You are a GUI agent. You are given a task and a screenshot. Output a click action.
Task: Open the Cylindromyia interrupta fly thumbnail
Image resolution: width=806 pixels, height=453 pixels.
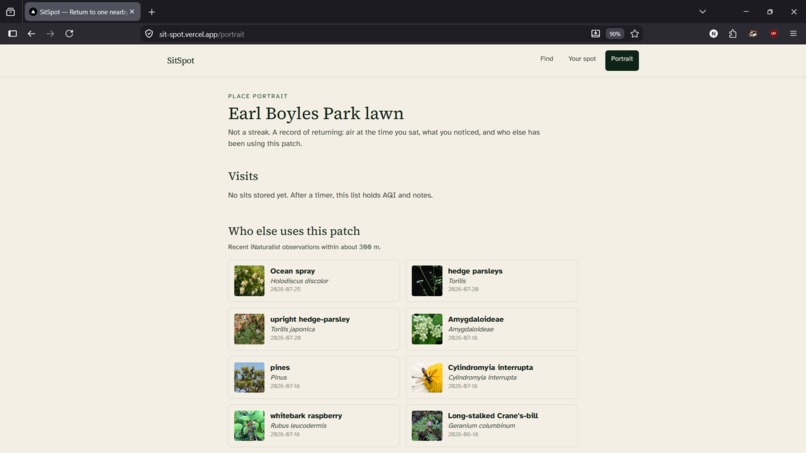[x=427, y=377]
